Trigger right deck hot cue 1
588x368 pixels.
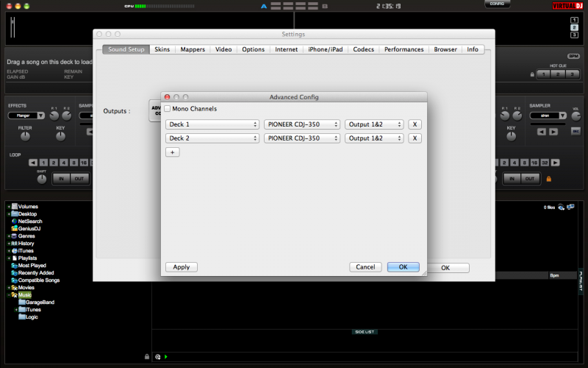543,74
